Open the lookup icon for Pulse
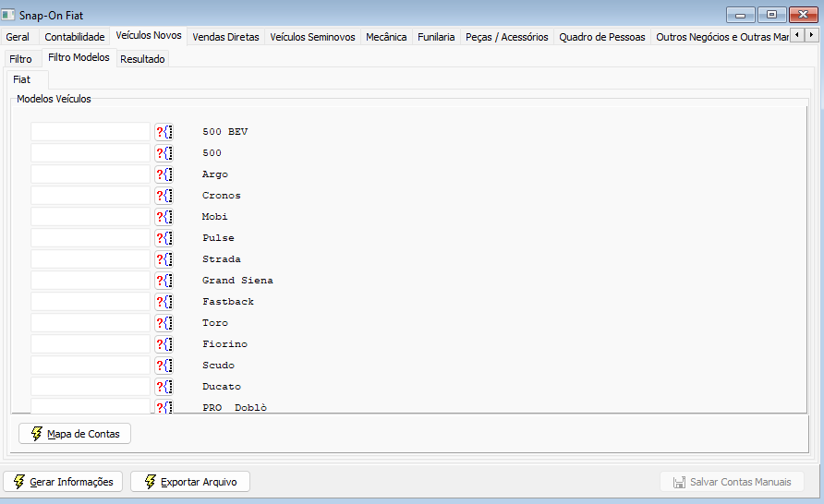This screenshot has height=504, width=824. click(x=164, y=238)
